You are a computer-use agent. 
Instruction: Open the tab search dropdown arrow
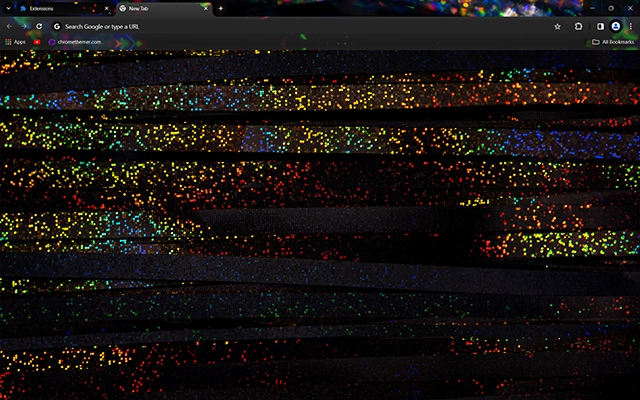point(8,8)
